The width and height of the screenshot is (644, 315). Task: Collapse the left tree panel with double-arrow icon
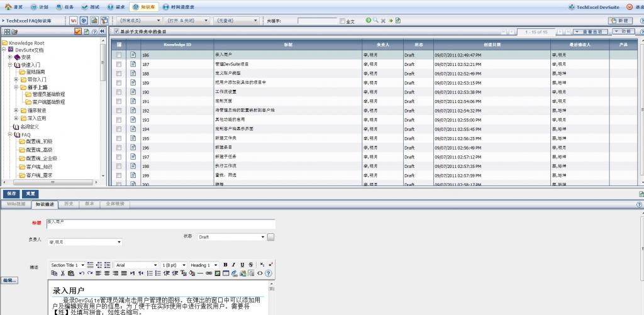tap(103, 31)
